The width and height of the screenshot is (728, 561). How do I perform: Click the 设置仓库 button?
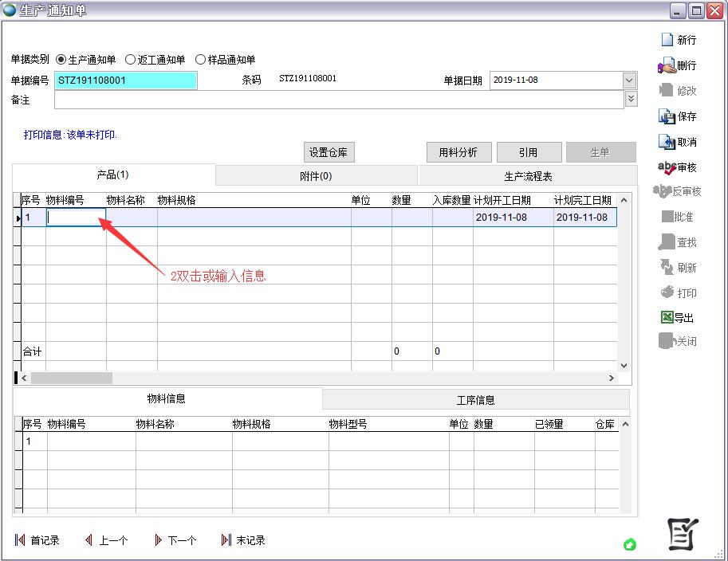click(329, 153)
